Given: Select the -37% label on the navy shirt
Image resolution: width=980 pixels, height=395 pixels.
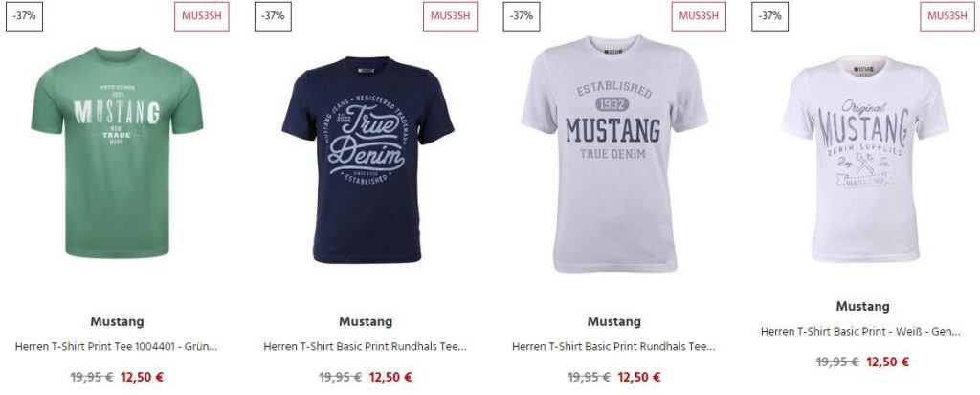Looking at the screenshot, I should click(x=273, y=16).
